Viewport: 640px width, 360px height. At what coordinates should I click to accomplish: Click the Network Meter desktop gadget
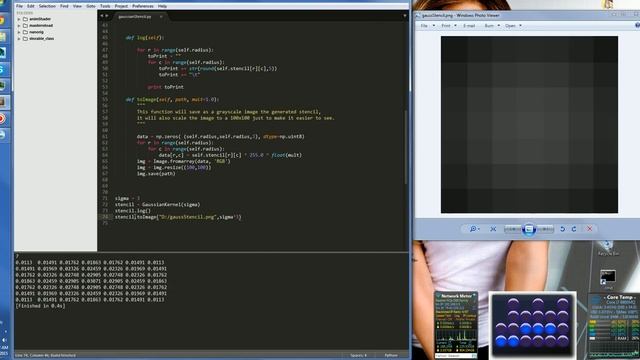[456, 325]
